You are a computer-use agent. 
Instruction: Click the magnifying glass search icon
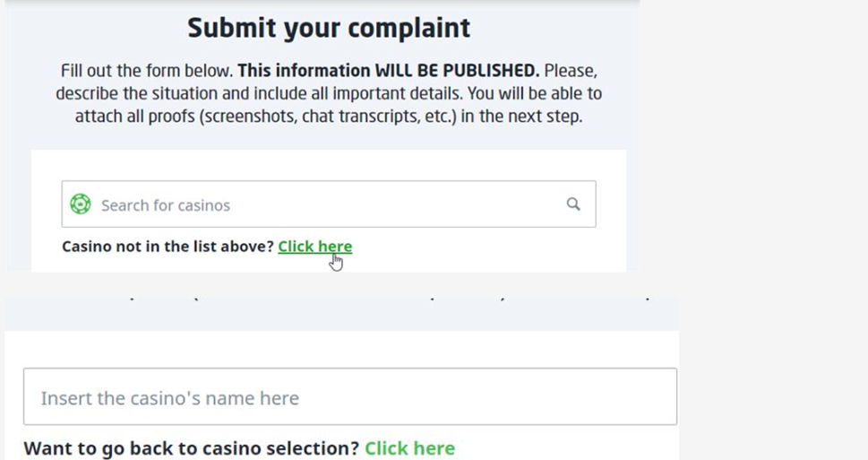(x=573, y=204)
